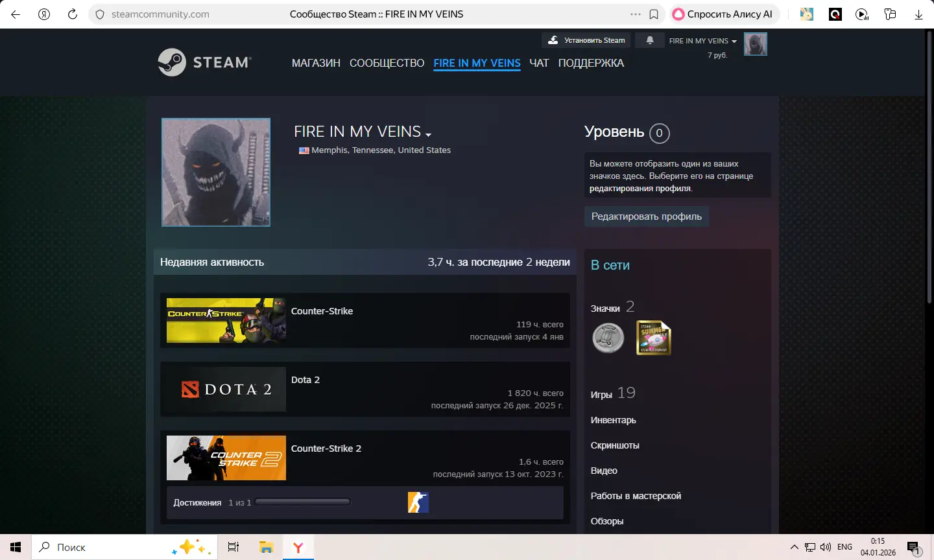
Task: Click the small account avatar in header
Action: pos(756,44)
